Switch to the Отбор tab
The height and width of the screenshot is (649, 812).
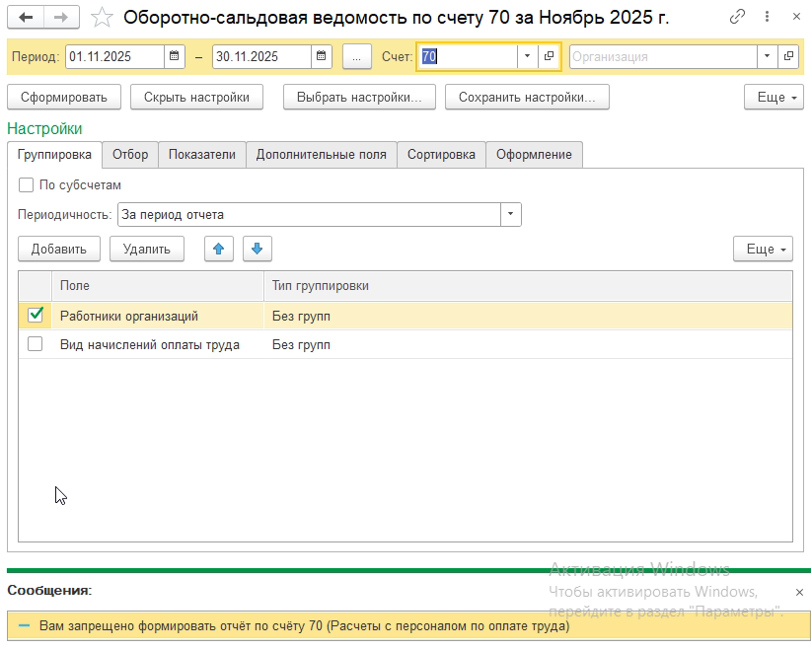pos(130,155)
